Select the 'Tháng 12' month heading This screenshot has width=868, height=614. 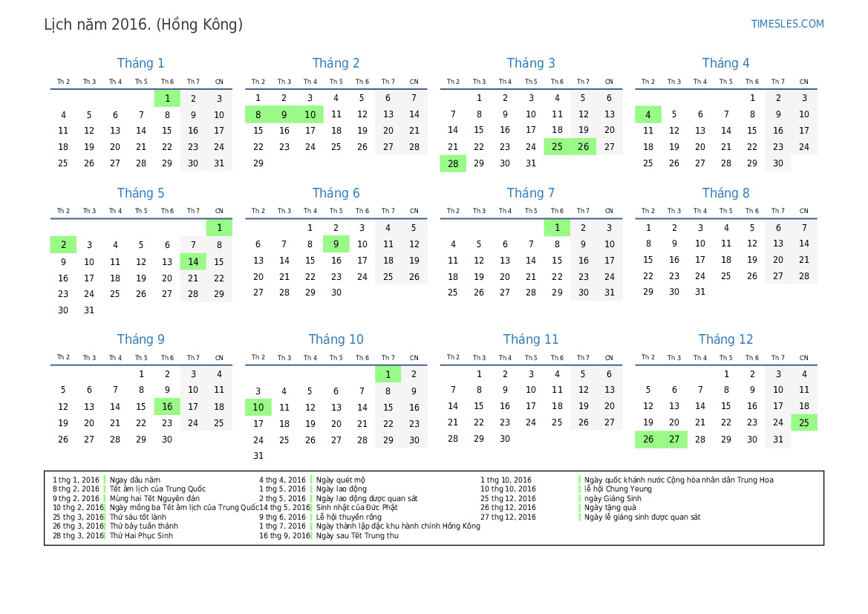[x=725, y=339]
